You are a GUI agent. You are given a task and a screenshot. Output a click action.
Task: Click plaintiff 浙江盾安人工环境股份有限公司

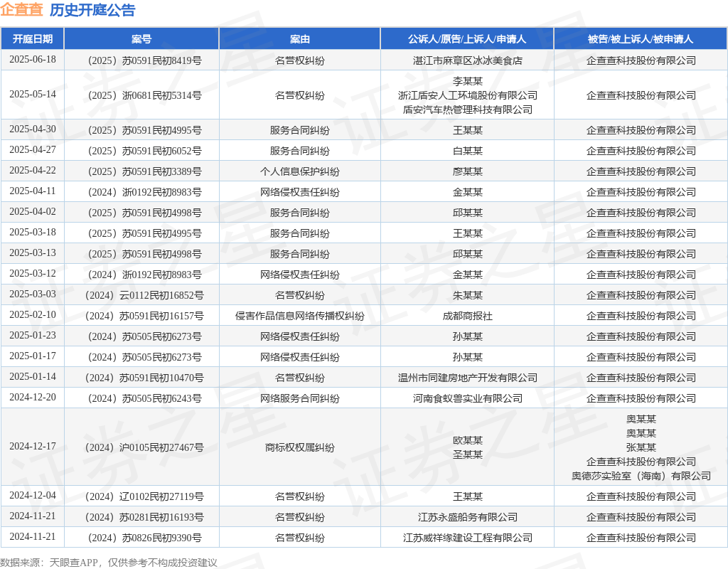(468, 95)
